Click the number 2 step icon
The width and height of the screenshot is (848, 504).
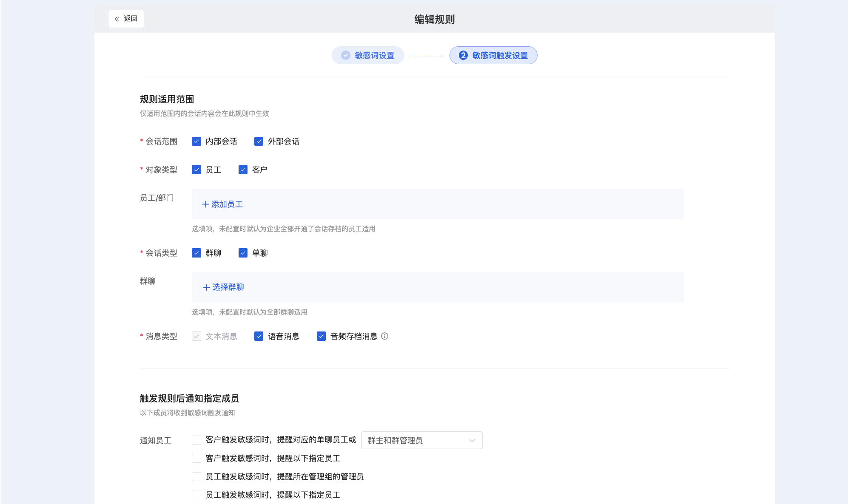click(x=463, y=55)
